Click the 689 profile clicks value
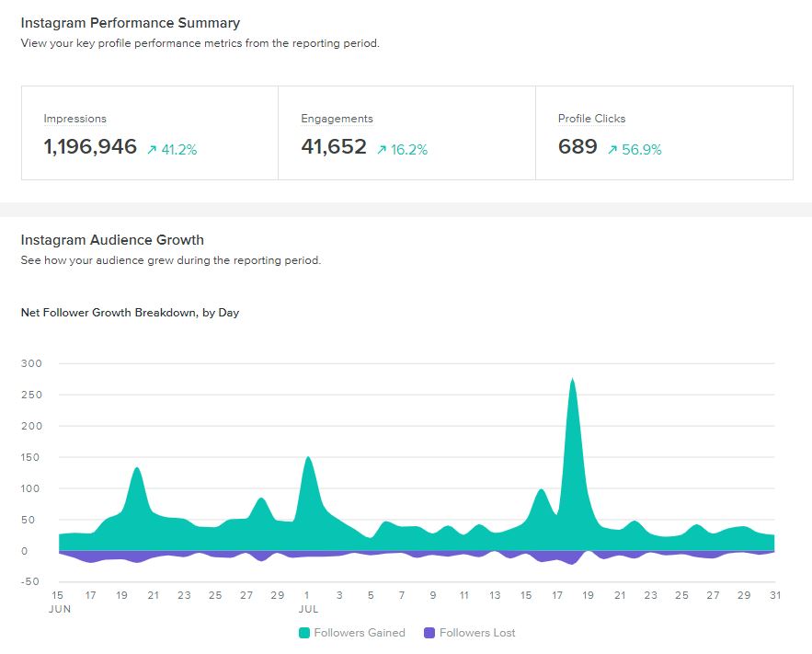Screen dimensions: 812x654 click(578, 146)
